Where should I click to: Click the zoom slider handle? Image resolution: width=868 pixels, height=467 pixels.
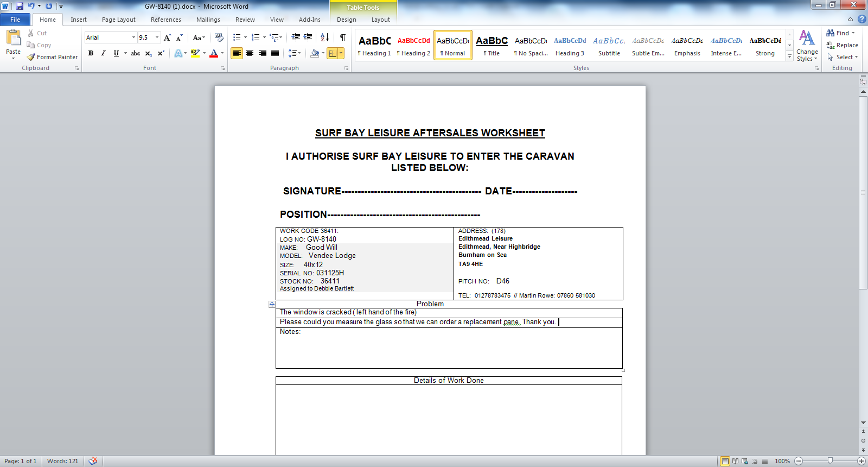[x=830, y=461]
